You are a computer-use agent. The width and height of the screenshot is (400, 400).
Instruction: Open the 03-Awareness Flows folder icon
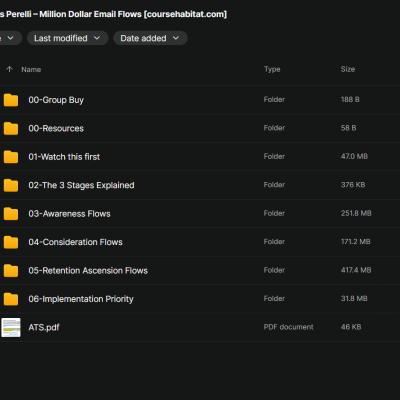pos(11,214)
